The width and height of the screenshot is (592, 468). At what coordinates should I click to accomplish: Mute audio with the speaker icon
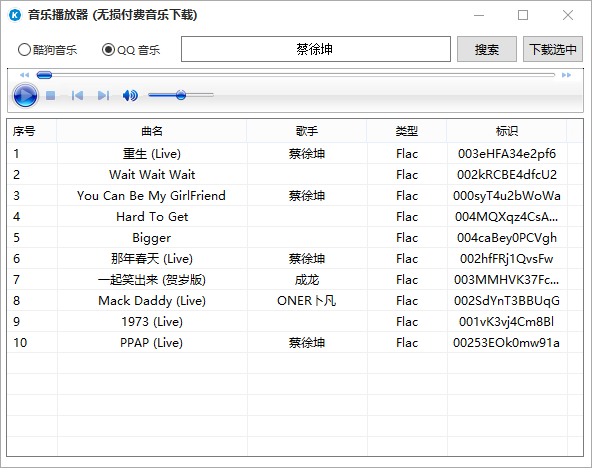click(x=130, y=95)
